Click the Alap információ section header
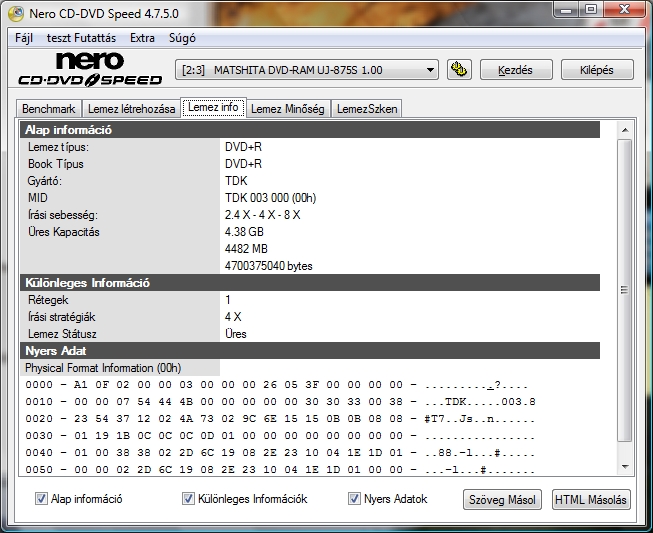This screenshot has width=653, height=533. pyautogui.click(x=310, y=130)
